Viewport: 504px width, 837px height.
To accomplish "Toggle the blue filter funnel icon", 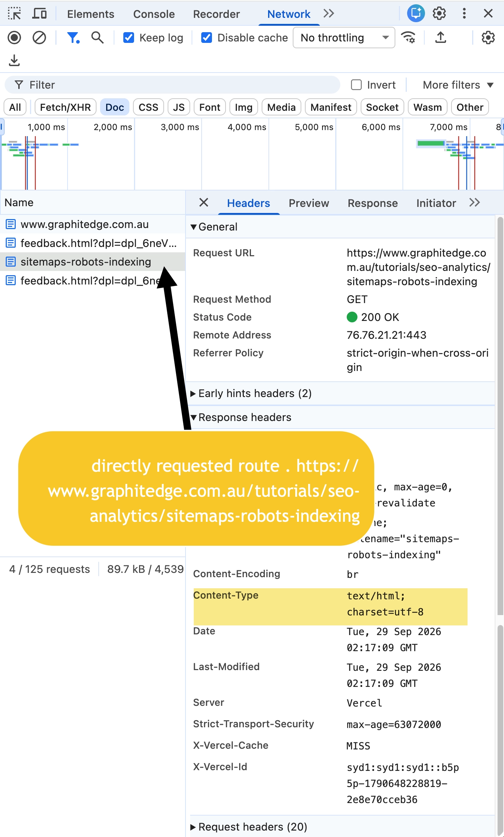I will pyautogui.click(x=73, y=38).
